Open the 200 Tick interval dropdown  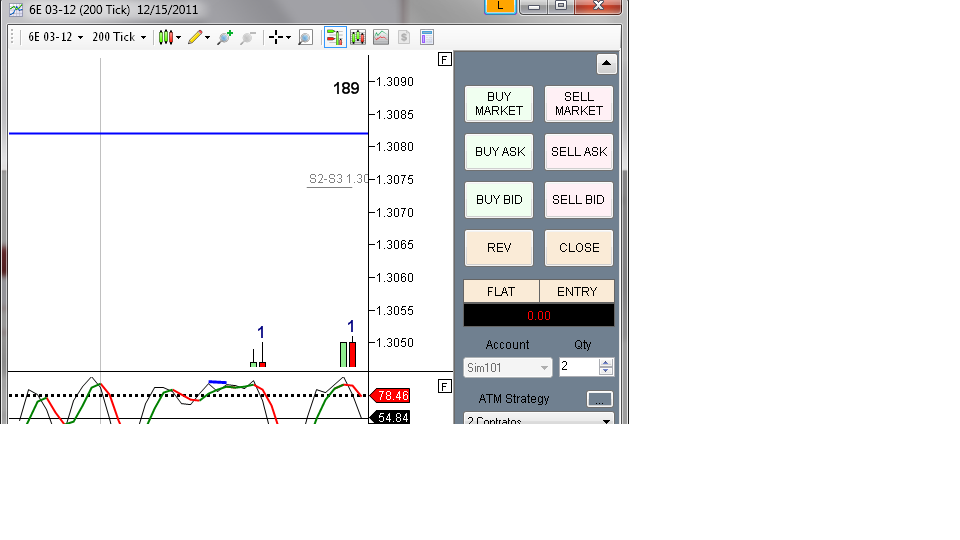coord(119,37)
